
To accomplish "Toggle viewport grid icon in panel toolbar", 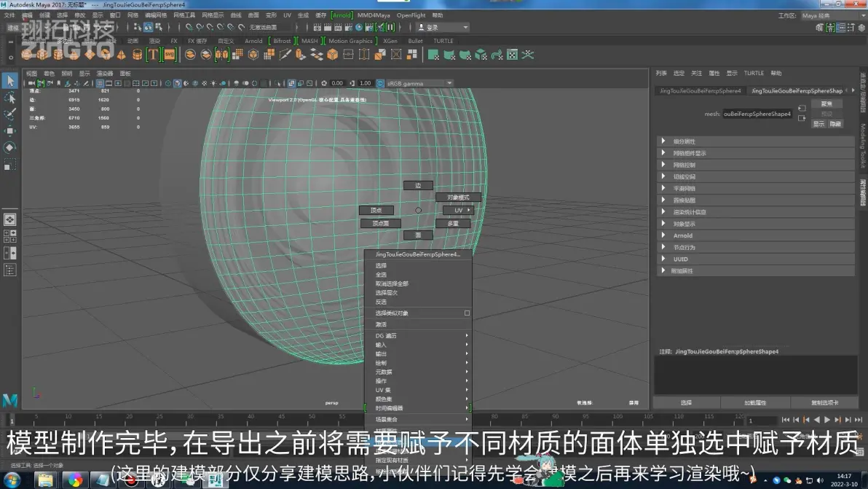I will [x=100, y=83].
